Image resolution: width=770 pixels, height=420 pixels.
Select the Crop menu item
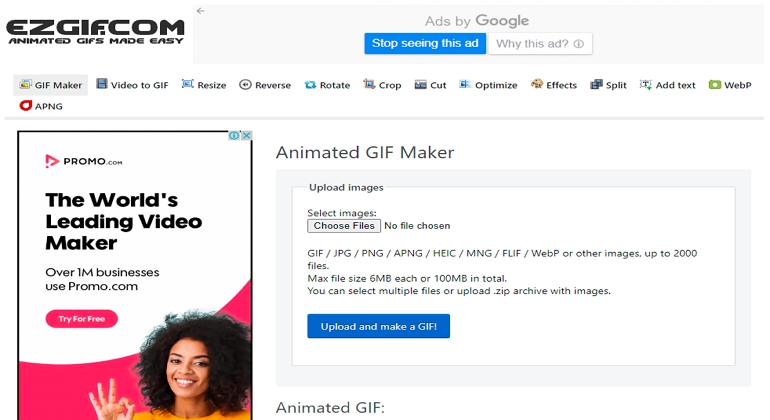click(x=382, y=84)
